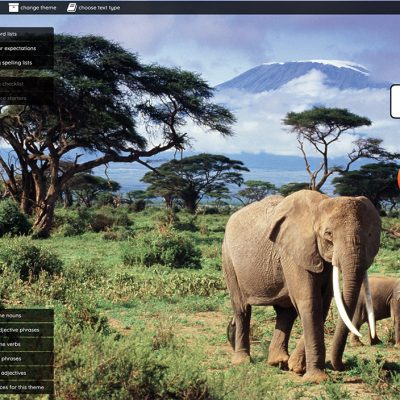Show the theme verbs list

[x=27, y=344]
